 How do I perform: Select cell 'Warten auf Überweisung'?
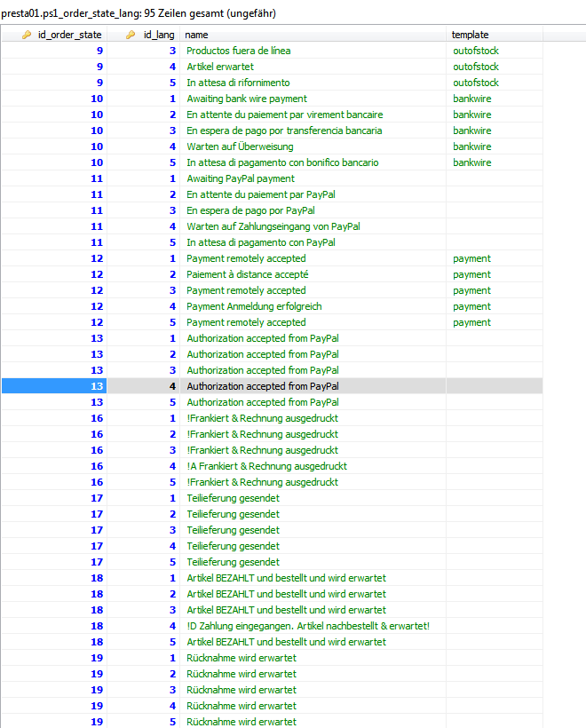coord(313,146)
